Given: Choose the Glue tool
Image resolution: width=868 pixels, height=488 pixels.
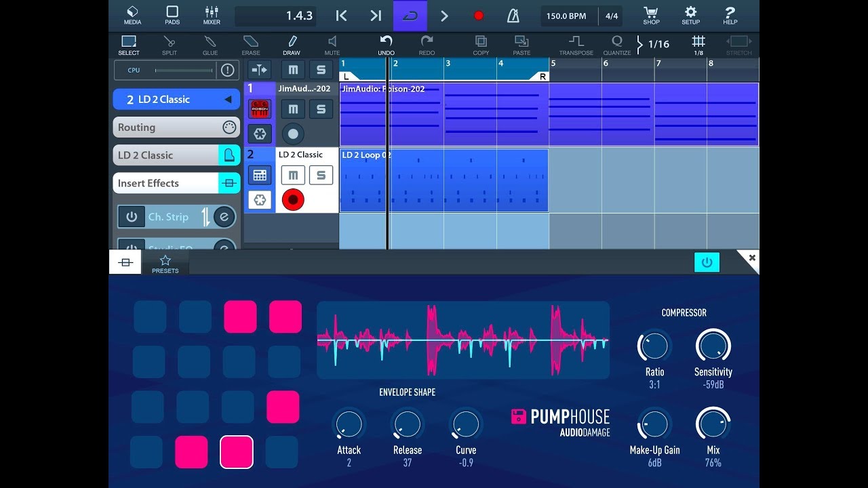Looking at the screenshot, I should 210,45.
